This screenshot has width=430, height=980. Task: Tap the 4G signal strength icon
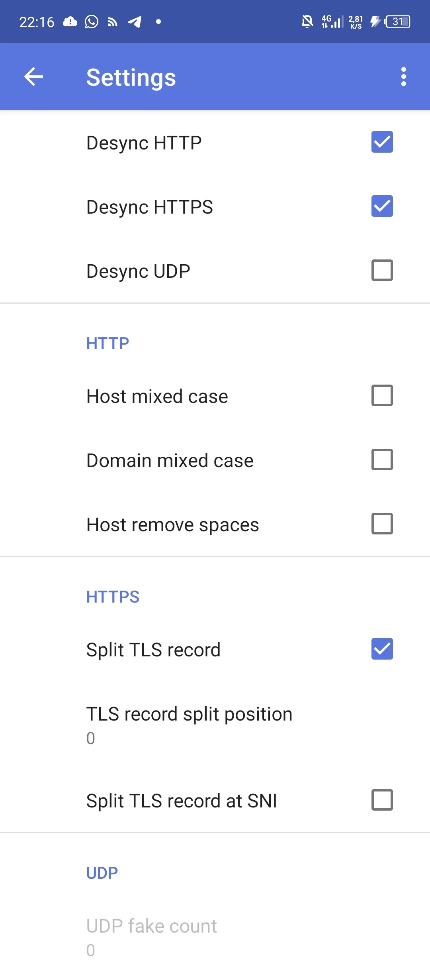point(332,22)
